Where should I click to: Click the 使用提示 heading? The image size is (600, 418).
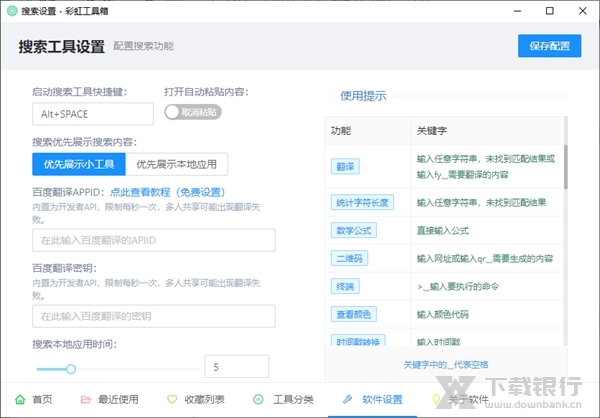click(x=363, y=96)
